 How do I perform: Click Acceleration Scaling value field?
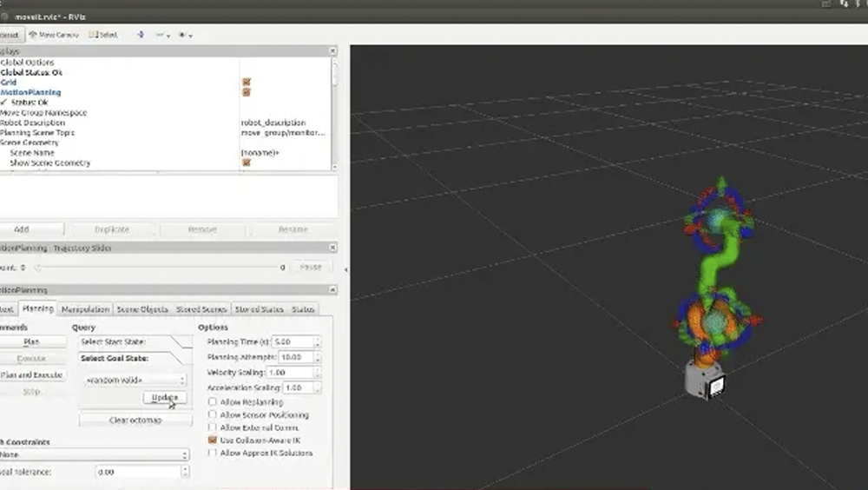[x=299, y=387]
